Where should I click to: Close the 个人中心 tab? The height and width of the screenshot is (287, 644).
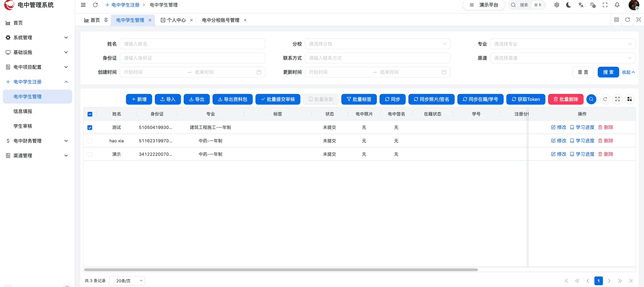pyautogui.click(x=192, y=20)
